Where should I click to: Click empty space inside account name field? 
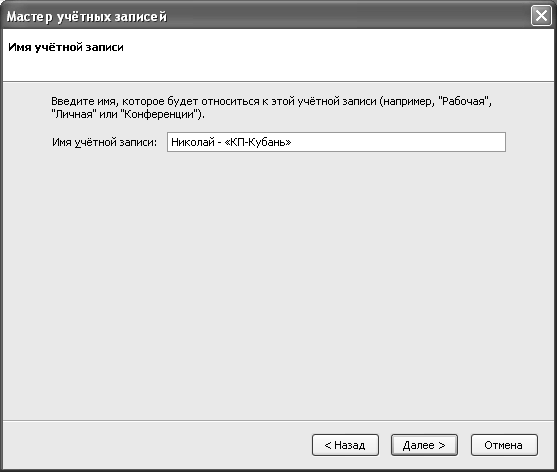pyautogui.click(x=398, y=142)
